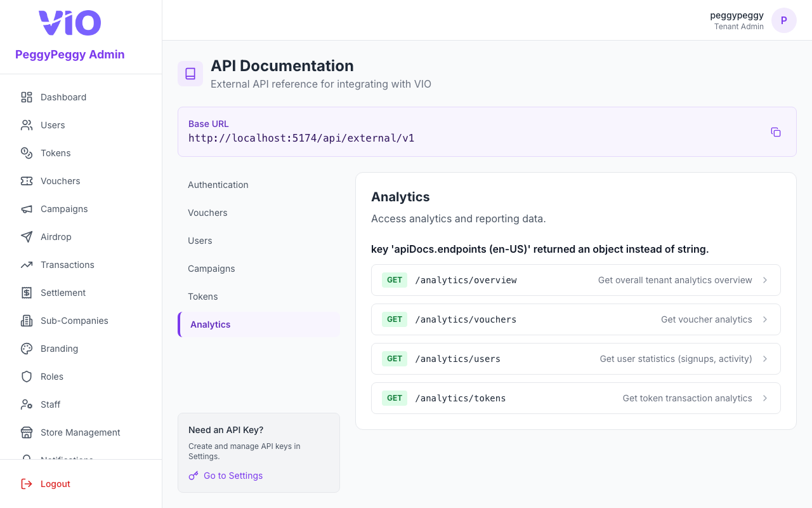The width and height of the screenshot is (812, 508).
Task: Click the Campaigns megaphone icon
Action: [27, 209]
